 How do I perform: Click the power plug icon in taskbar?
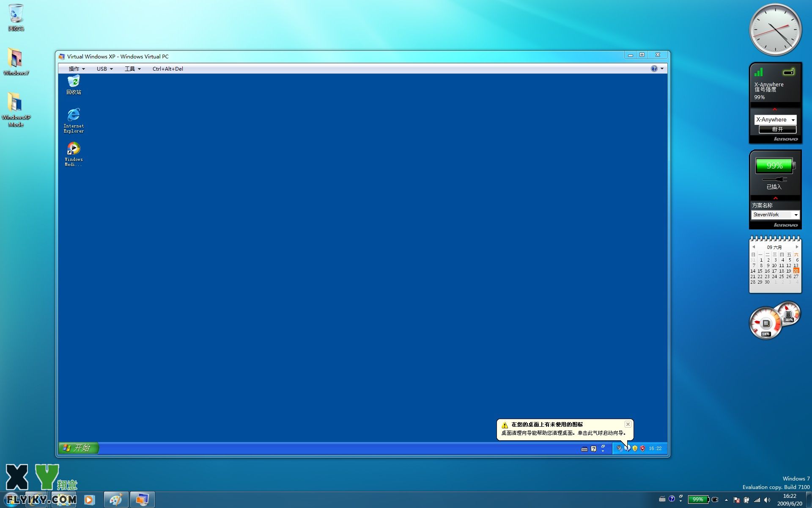(x=715, y=500)
